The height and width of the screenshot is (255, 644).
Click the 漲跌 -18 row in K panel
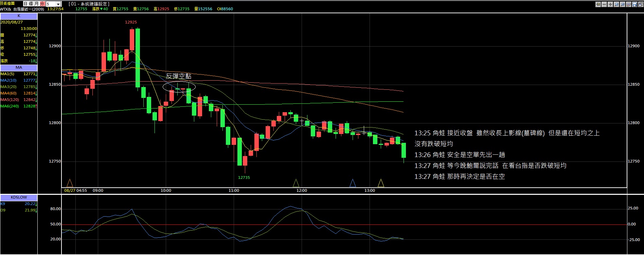(x=19, y=61)
